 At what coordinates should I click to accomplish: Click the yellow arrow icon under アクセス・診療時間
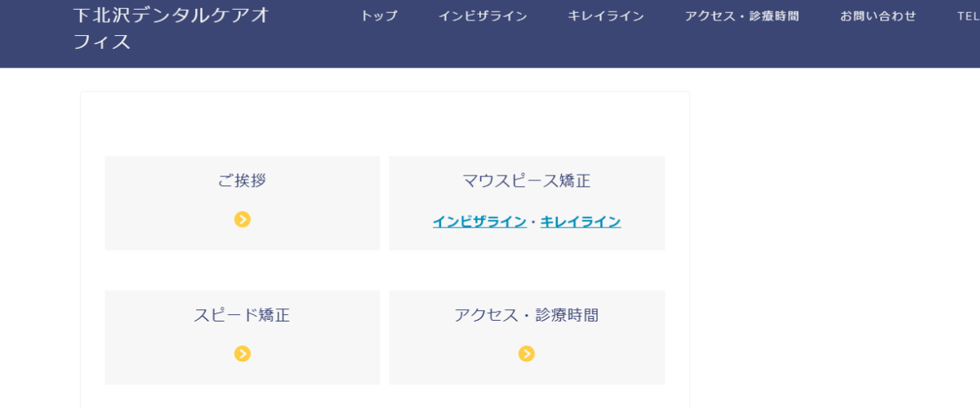pyautogui.click(x=527, y=353)
